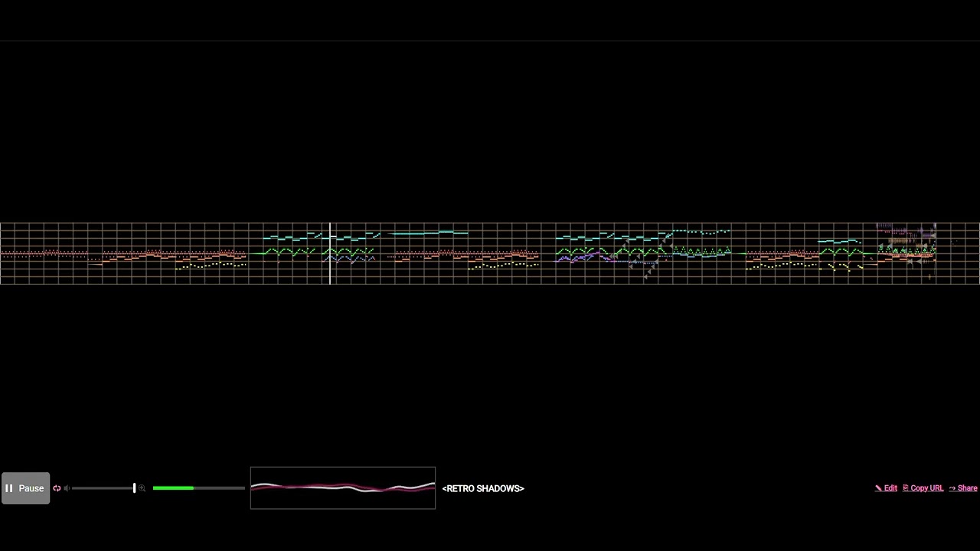Toggle the magnifier zoom icon
The width and height of the screenshot is (980, 551).
142,488
